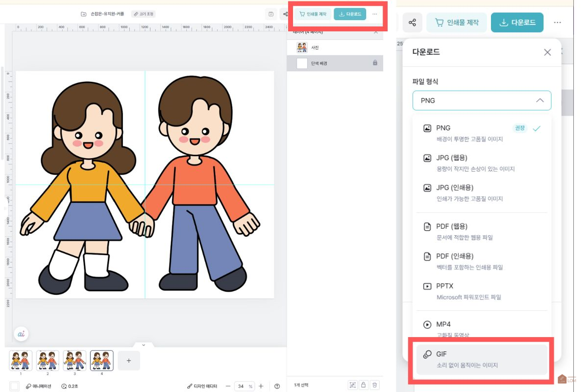Click the group selection icon under the layers panel
This screenshot has width=588, height=392.
[353, 385]
